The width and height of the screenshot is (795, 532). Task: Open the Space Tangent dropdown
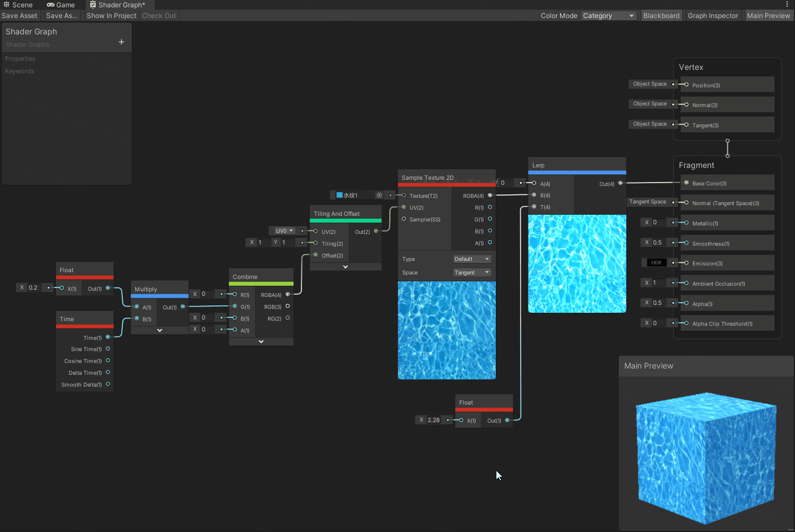pyautogui.click(x=472, y=273)
